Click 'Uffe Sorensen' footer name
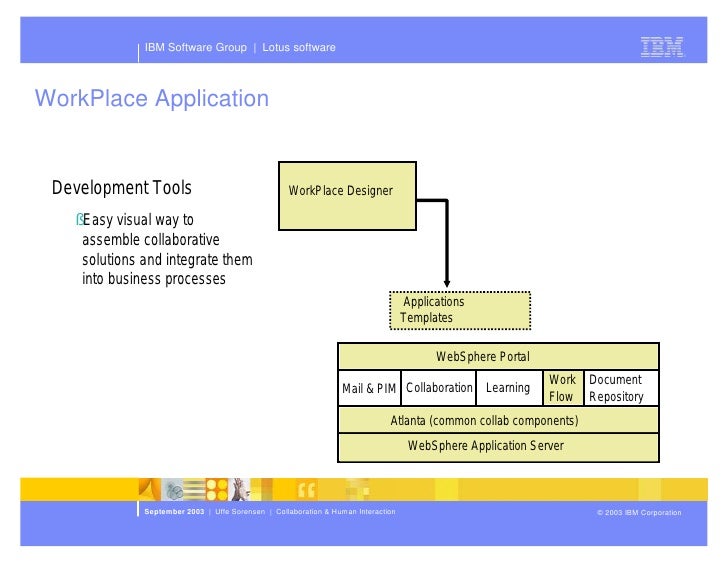 pos(240,511)
